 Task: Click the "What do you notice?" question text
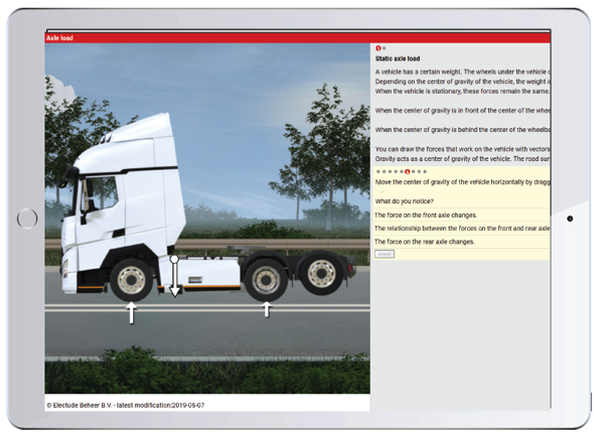[x=404, y=201]
